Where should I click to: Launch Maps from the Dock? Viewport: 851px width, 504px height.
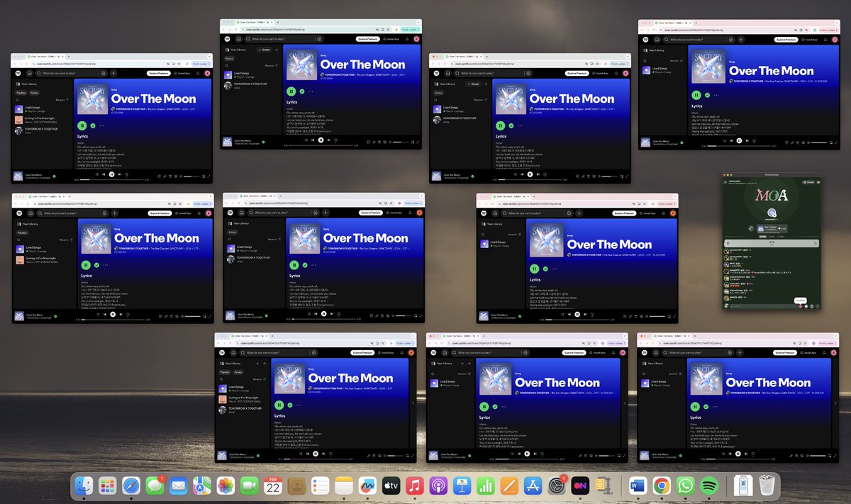pyautogui.click(x=201, y=486)
